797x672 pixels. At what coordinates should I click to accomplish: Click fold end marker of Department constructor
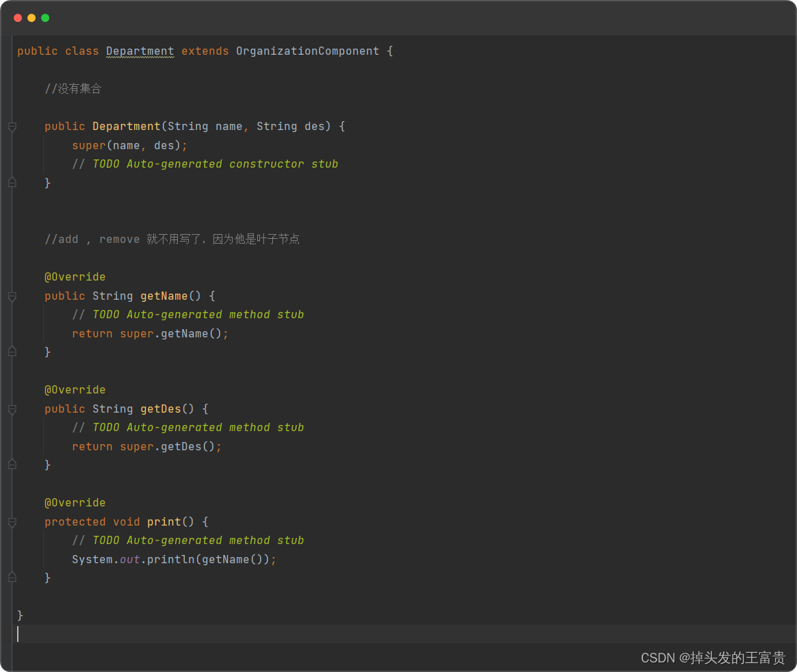pyautogui.click(x=12, y=183)
